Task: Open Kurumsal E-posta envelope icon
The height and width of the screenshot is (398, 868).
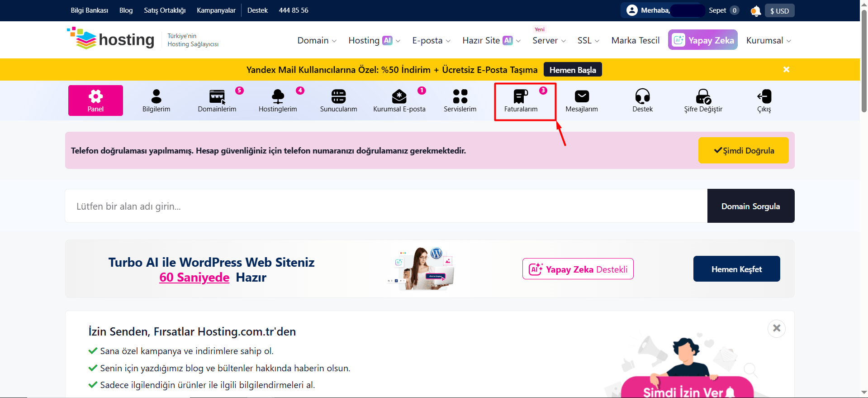Action: (x=399, y=96)
